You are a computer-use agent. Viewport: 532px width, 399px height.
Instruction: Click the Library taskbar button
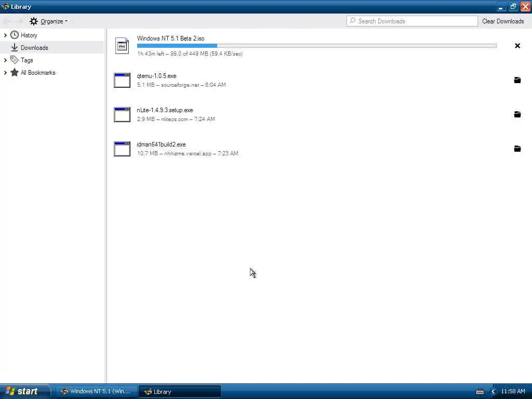pos(180,392)
